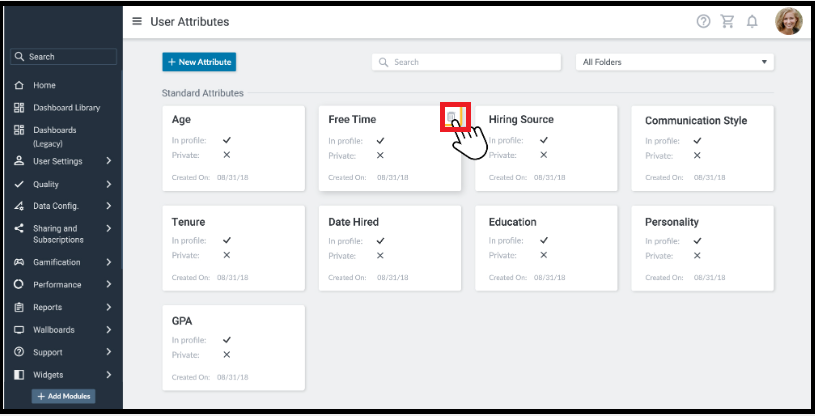Expand the Widgets submenu arrow
The width and height of the screenshot is (815, 416).
[x=109, y=374]
